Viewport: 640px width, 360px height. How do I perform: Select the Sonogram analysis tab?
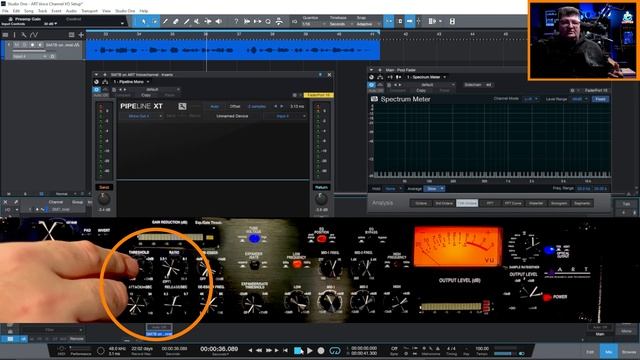(x=559, y=203)
